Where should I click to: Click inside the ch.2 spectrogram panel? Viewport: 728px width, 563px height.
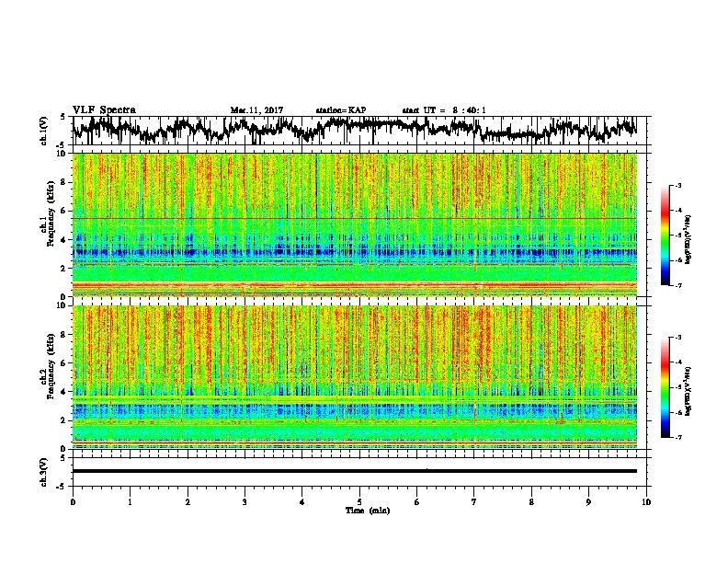pyautogui.click(x=355, y=377)
